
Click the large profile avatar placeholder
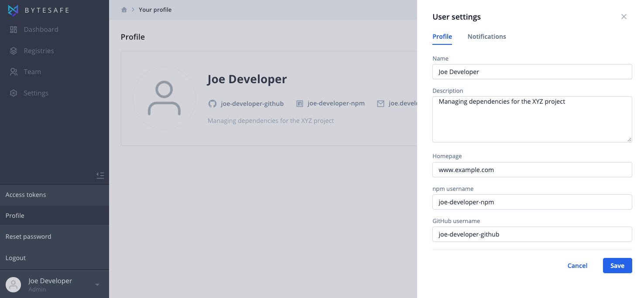click(164, 98)
